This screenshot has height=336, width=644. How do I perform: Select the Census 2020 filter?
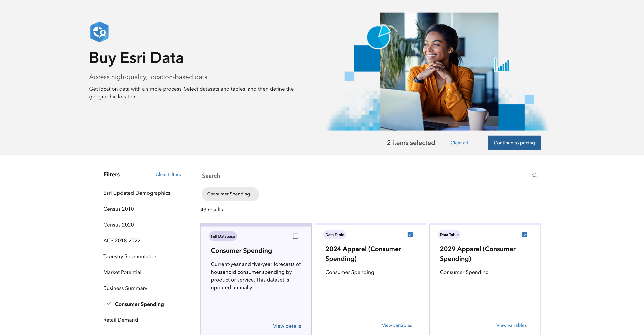point(118,225)
